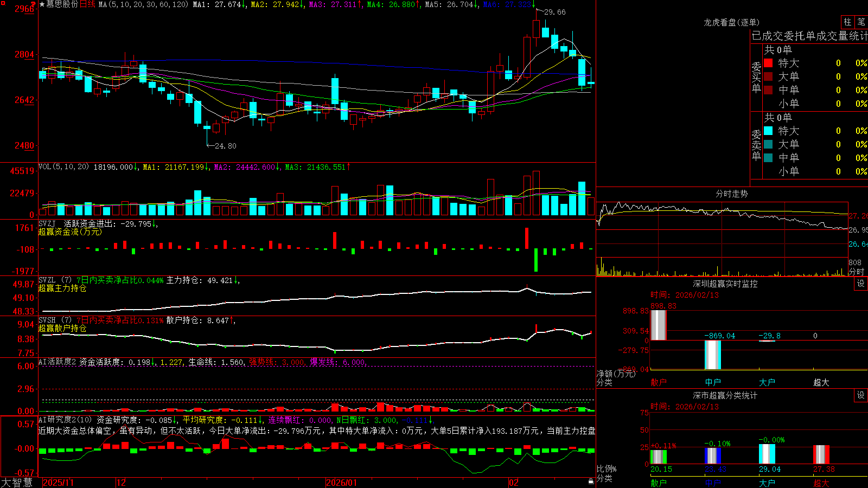This screenshot has height=488, width=868.
Task: Click the MA5: 26.704 value
Action: pyautogui.click(x=452, y=4)
